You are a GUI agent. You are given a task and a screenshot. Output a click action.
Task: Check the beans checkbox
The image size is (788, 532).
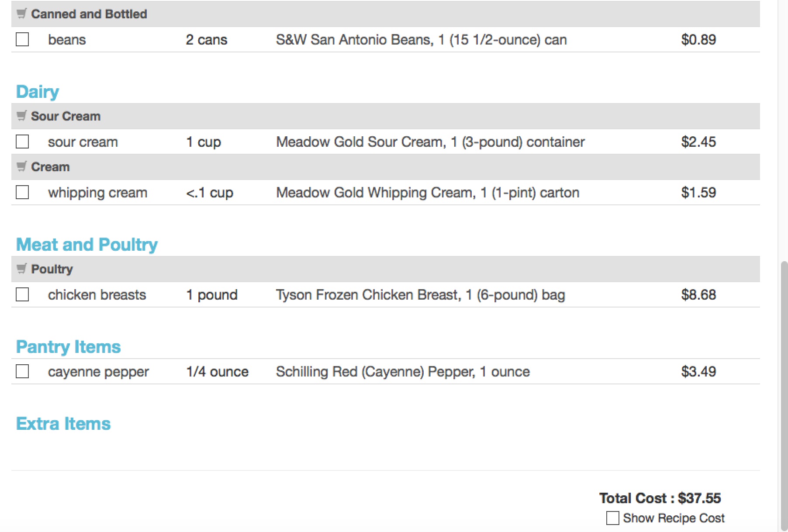pos(22,39)
